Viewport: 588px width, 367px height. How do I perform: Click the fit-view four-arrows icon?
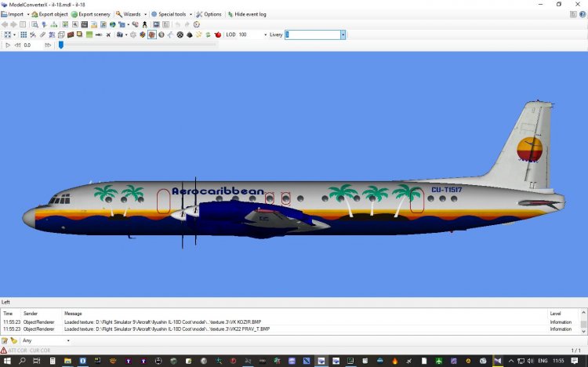tap(8, 35)
